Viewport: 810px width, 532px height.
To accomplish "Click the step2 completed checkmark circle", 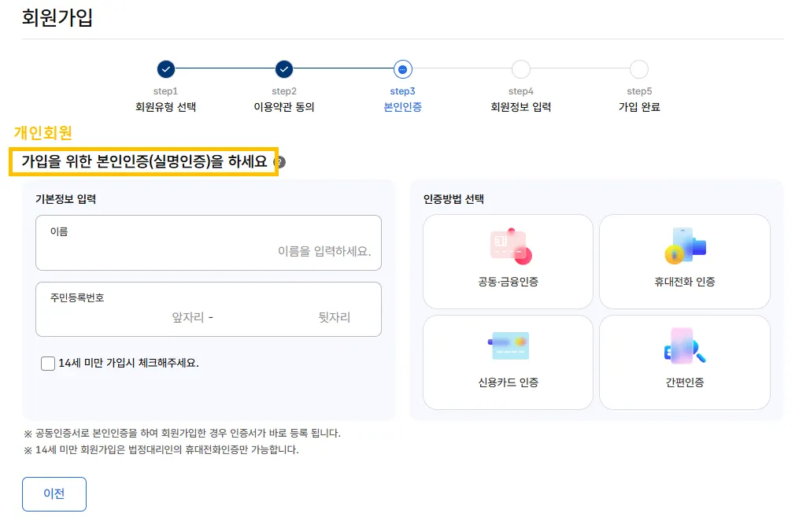I will tap(284, 69).
